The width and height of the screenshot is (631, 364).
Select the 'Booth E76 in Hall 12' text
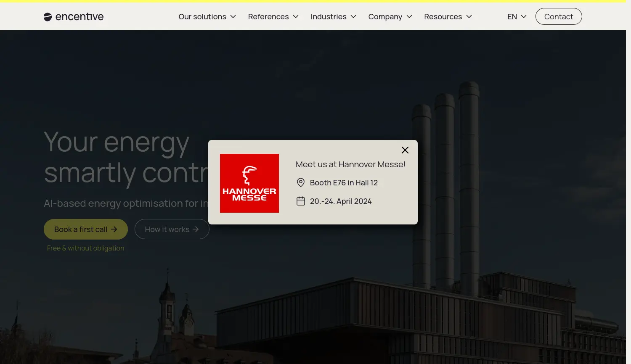coord(344,183)
